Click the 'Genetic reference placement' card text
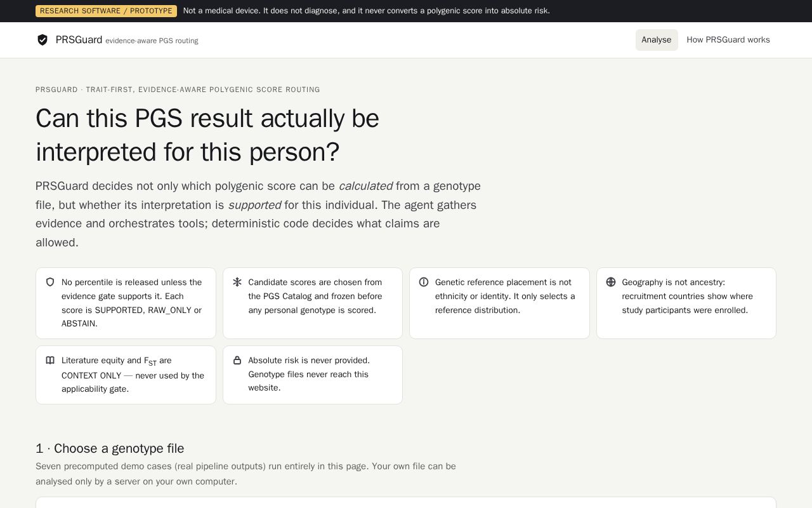Viewport: 812px width, 508px height. (505, 296)
